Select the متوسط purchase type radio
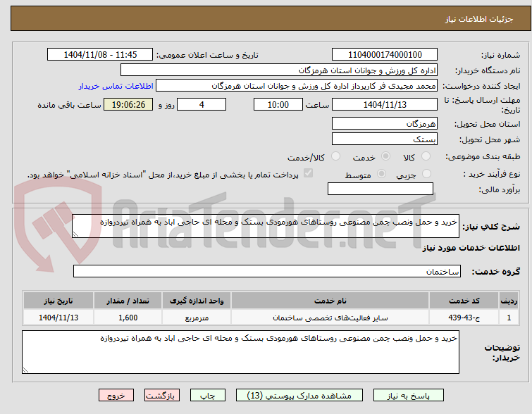Viewport: 532px width, 414px height. coord(381,174)
